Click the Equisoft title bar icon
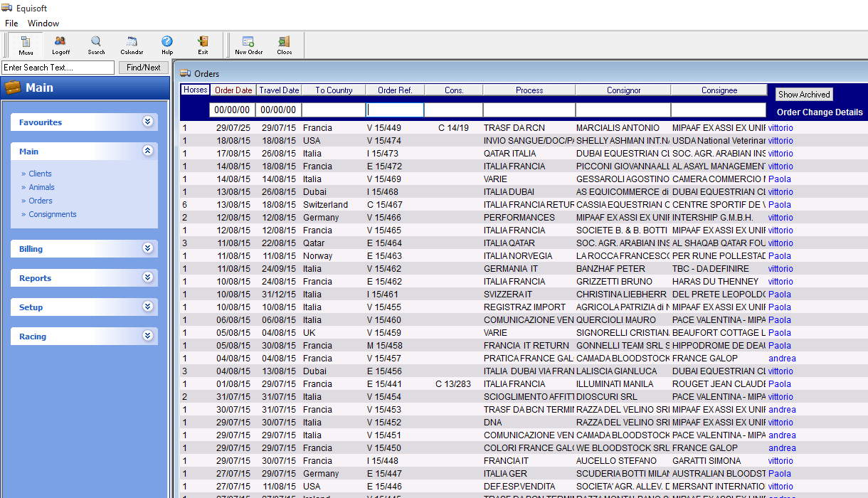The width and height of the screenshot is (868, 498). 6,7
